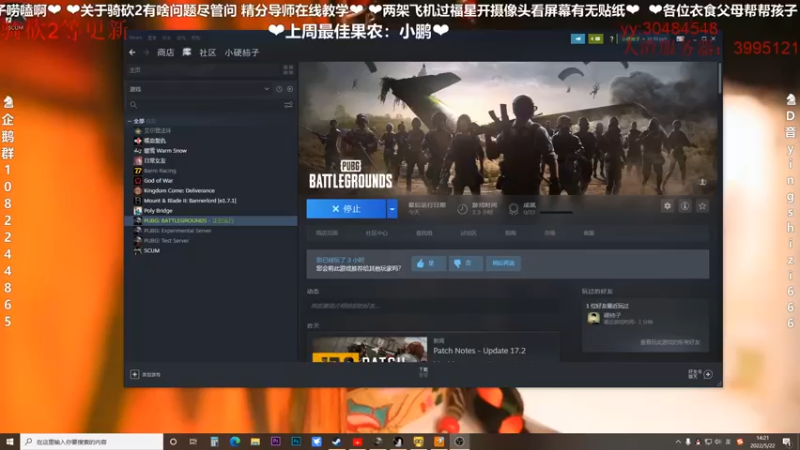800x450 pixels.
Task: Click the Poly Bridge game icon
Action: (138, 211)
